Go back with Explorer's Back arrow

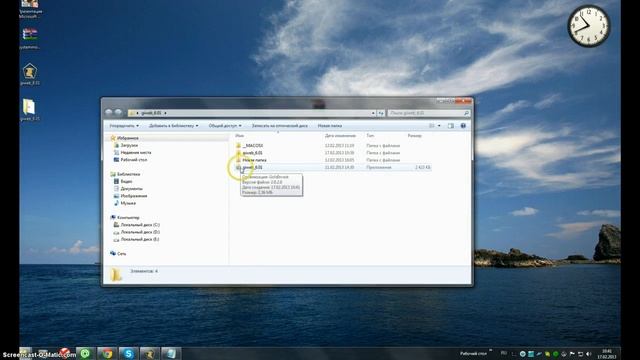click(109, 112)
